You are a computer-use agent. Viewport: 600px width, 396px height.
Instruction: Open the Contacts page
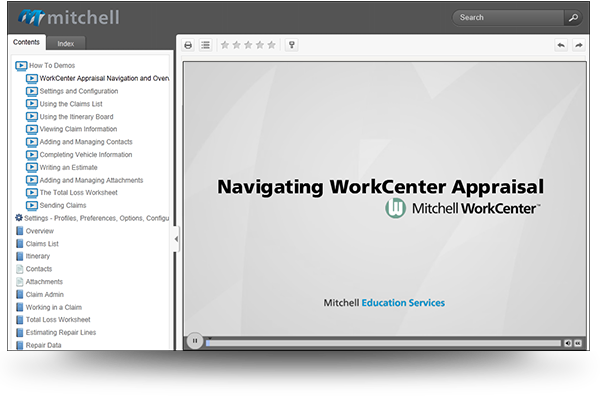[x=39, y=269]
